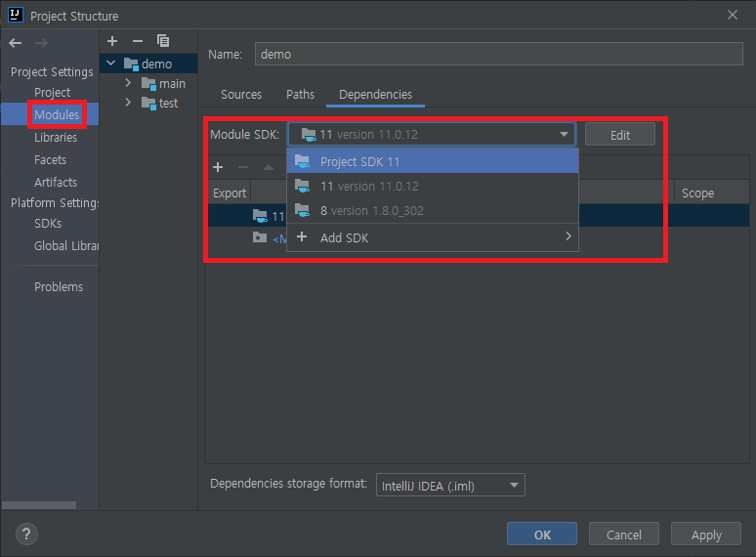This screenshot has height=557, width=756.
Task: Expand the test module node
Action: click(x=128, y=103)
